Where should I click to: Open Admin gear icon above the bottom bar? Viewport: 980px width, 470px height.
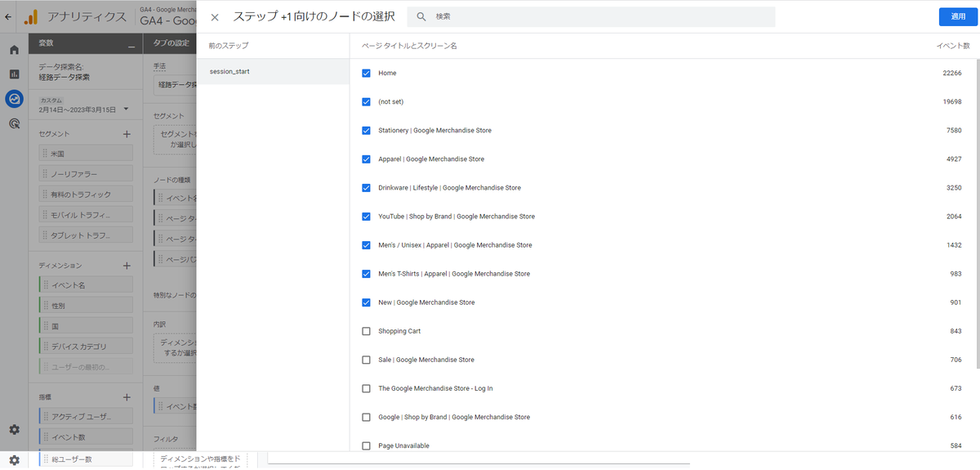14,429
